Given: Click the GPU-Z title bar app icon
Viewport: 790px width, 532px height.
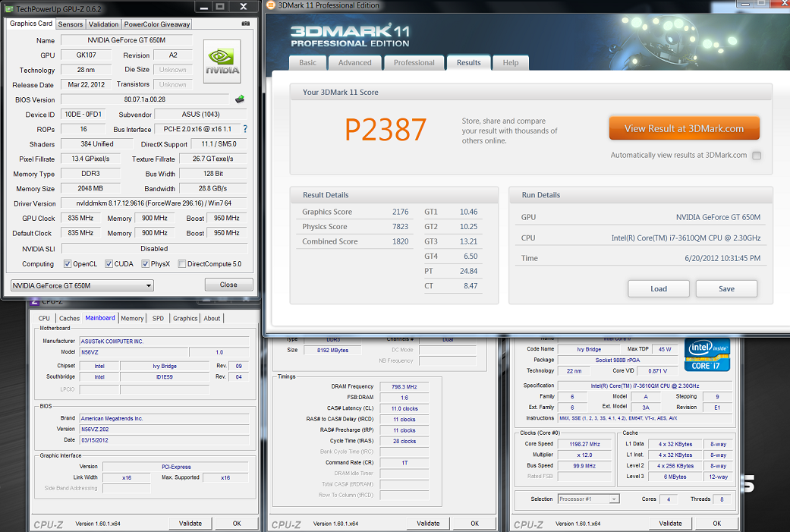Looking at the screenshot, I should click(x=9, y=8).
